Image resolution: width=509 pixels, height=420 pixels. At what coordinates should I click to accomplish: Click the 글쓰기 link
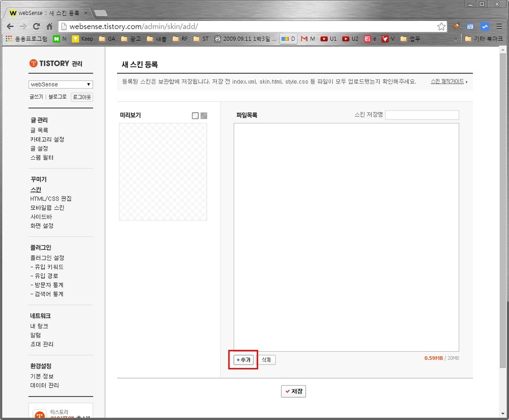[36, 97]
